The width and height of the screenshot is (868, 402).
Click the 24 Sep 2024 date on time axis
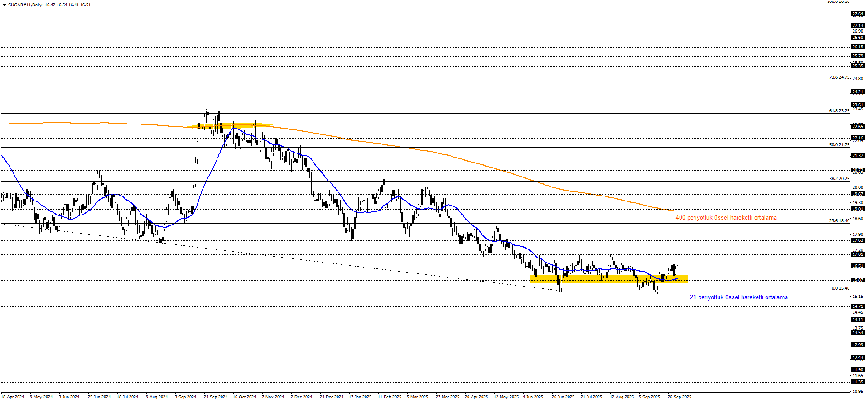click(x=215, y=397)
